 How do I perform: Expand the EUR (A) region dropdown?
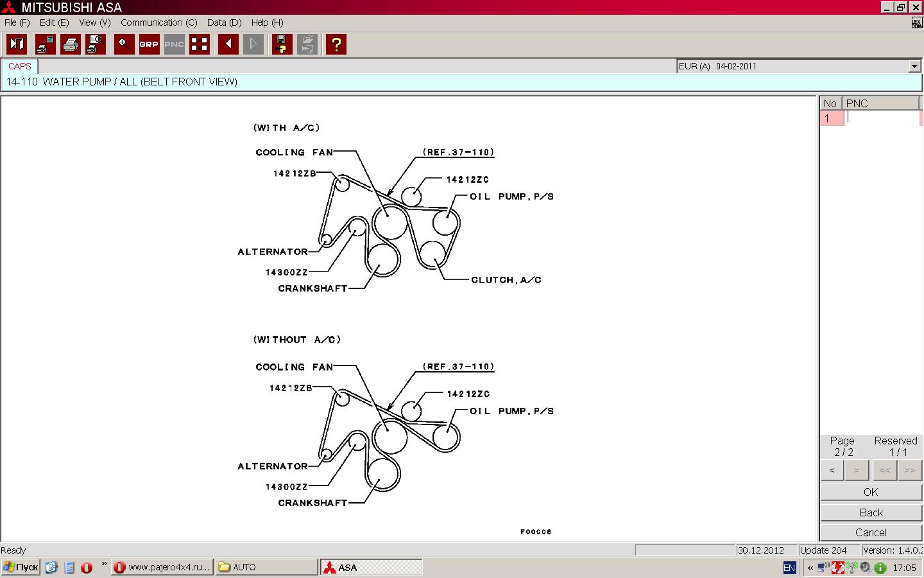point(914,66)
